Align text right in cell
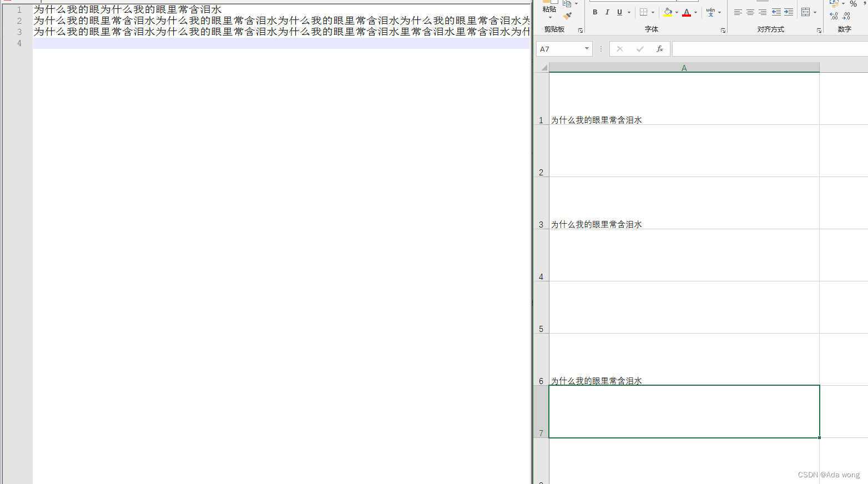This screenshot has height=484, width=868. tap(763, 12)
